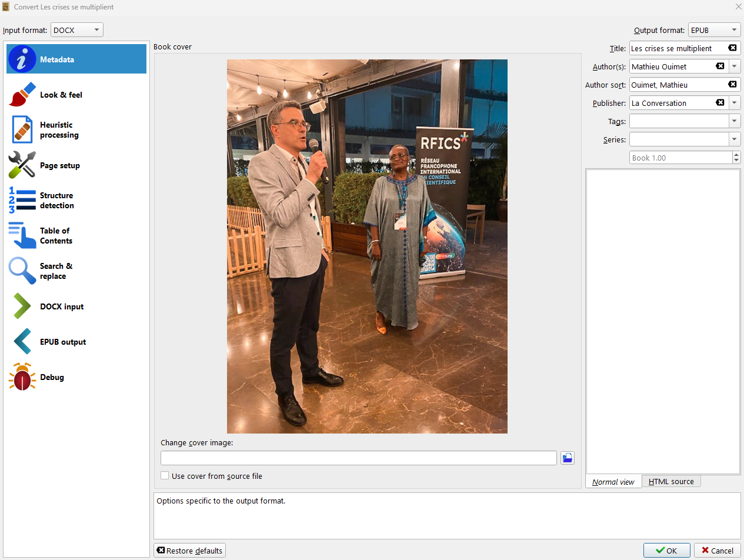Enable Use cover from source file
744x560 pixels.
tap(165, 476)
